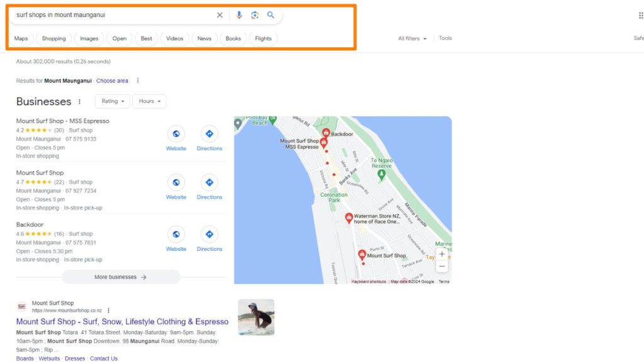Open Website for Backdoor surf shop

[176, 239]
